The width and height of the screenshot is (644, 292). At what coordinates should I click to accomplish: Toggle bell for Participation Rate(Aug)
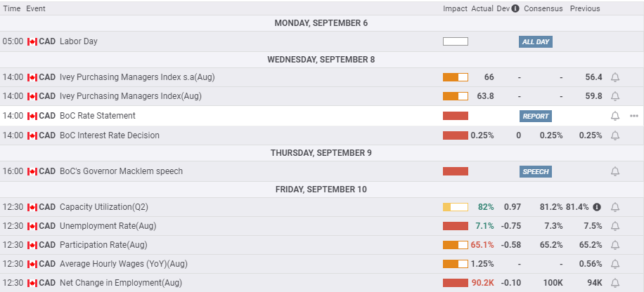(x=615, y=245)
